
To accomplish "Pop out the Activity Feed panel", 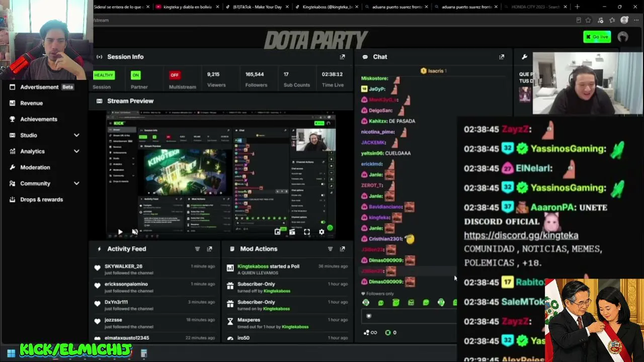I will coord(209,249).
